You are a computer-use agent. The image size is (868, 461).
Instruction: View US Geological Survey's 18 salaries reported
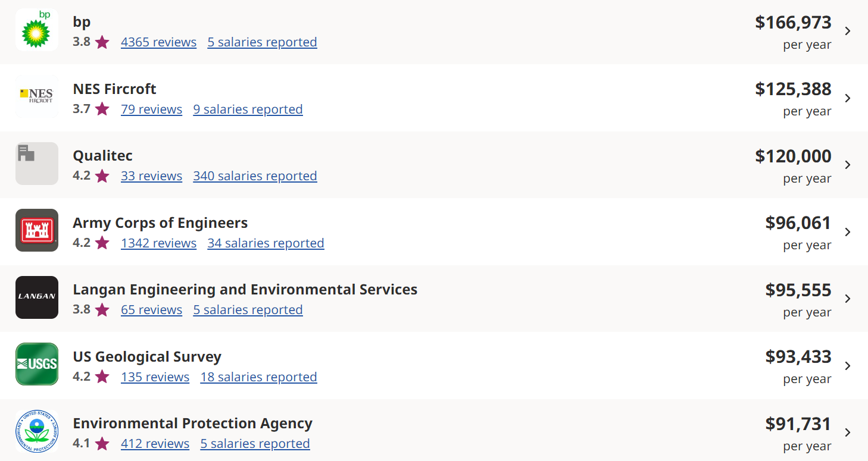pos(258,377)
